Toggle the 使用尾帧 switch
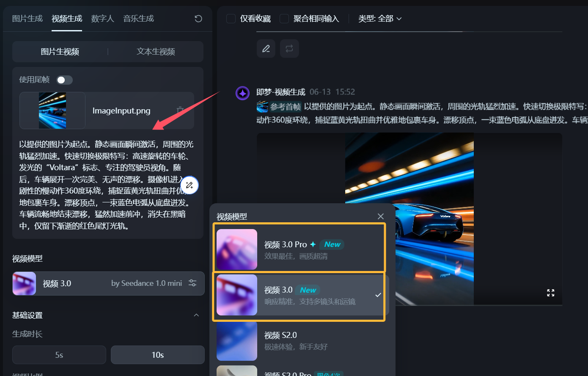588x376 pixels. (65, 80)
